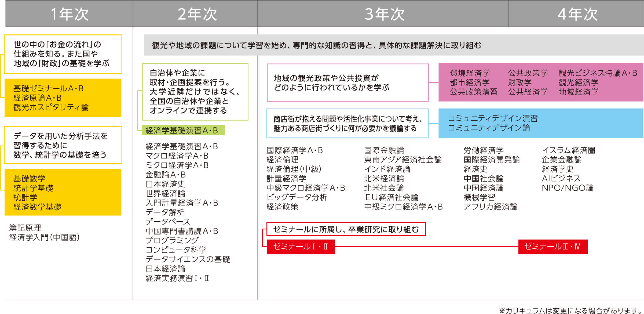Click 北米社会論 course
Screen dimensions: 644x314
[x=384, y=188]
